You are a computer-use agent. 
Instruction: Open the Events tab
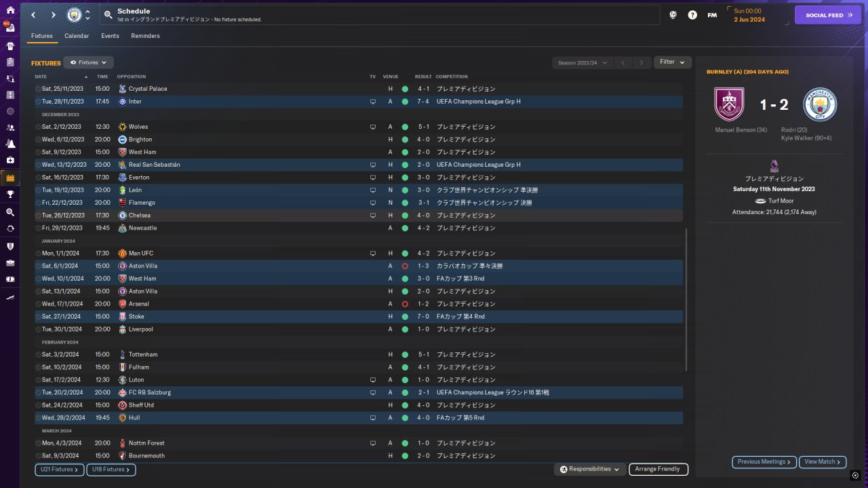pos(110,36)
